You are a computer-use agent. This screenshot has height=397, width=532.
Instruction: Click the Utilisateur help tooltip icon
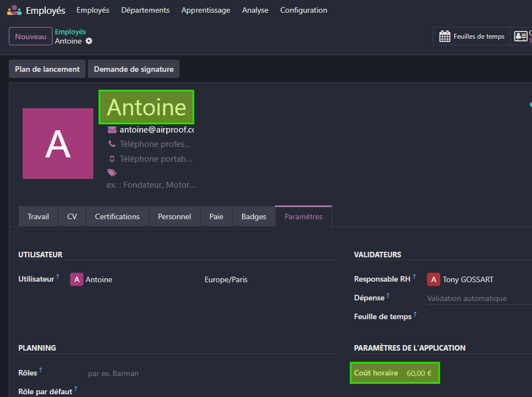click(x=57, y=277)
